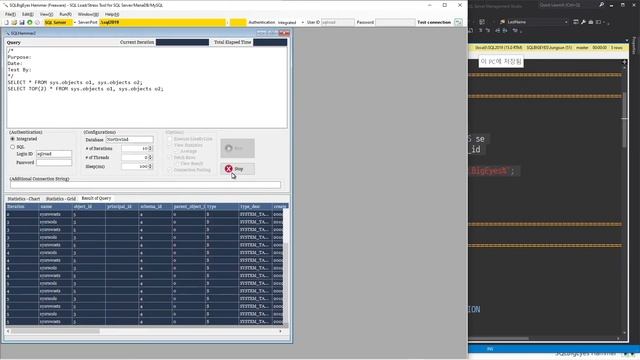Click the icon next to Test connection

[458, 22]
